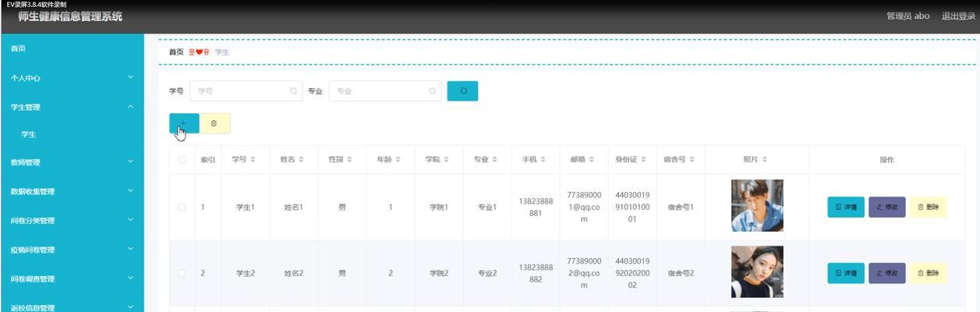The width and height of the screenshot is (980, 312).
Task: Click 退出登录 to log out
Action: pyautogui.click(x=958, y=16)
